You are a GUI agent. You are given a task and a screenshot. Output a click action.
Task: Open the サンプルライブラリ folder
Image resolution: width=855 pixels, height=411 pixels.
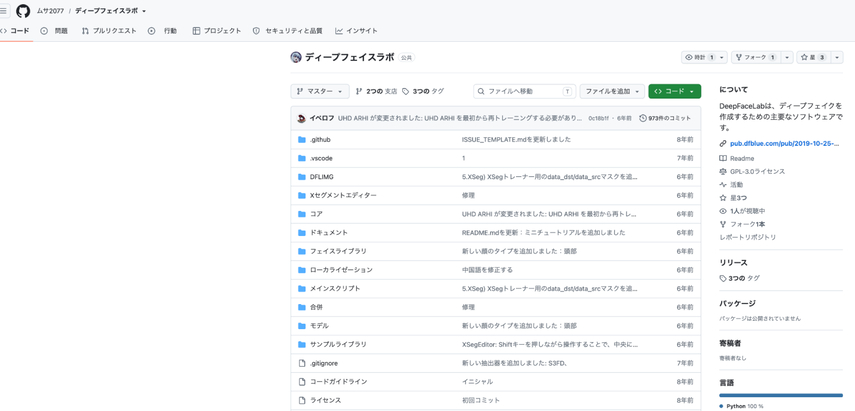(x=338, y=344)
